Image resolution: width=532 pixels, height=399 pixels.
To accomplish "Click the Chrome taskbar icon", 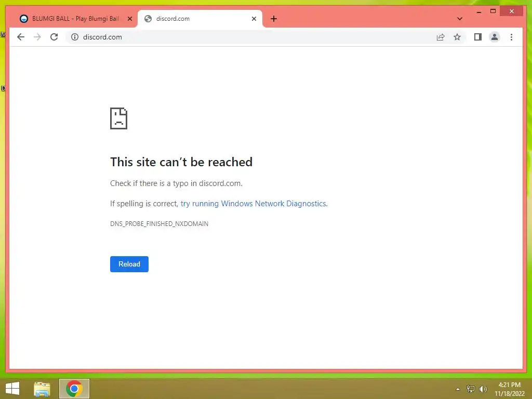I will [74, 389].
